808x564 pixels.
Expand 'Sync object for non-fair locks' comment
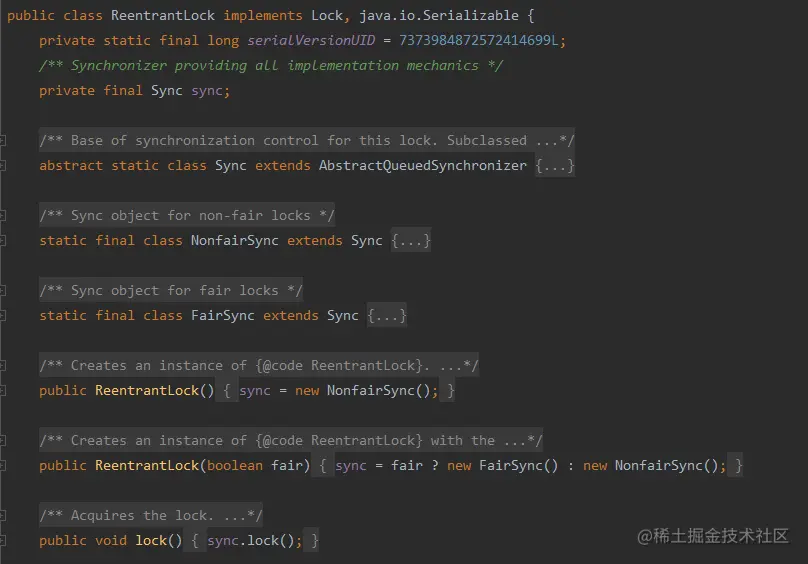(187, 215)
